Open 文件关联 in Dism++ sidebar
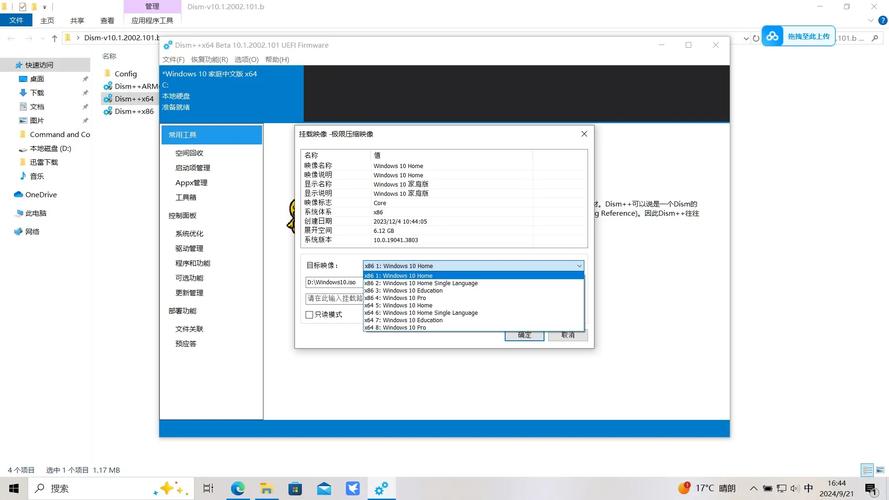This screenshot has height=500, width=889. [189, 329]
